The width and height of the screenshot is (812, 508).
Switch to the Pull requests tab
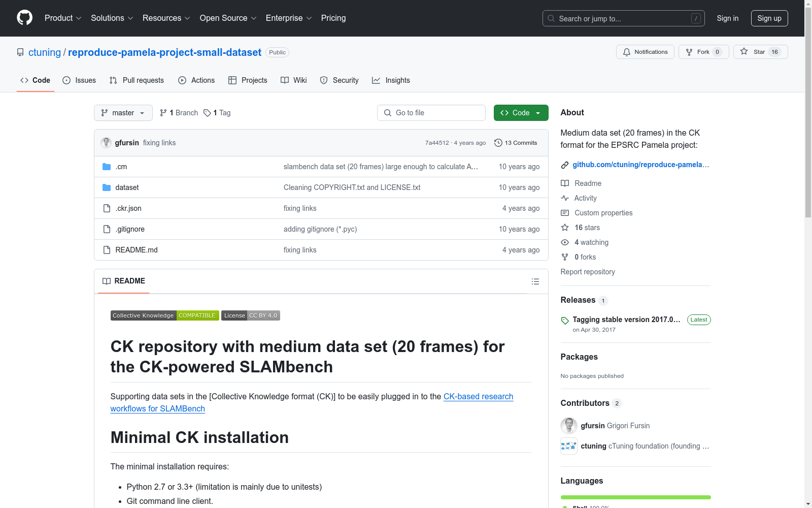tap(137, 80)
